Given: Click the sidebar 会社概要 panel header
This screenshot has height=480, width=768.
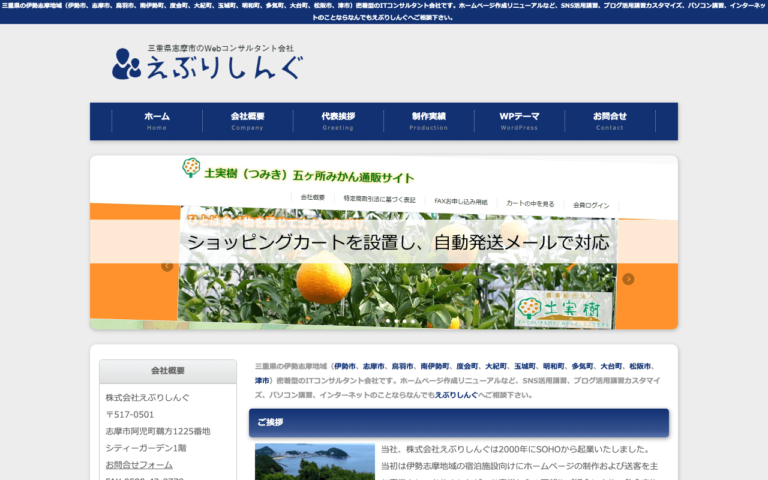Looking at the screenshot, I should [x=168, y=371].
